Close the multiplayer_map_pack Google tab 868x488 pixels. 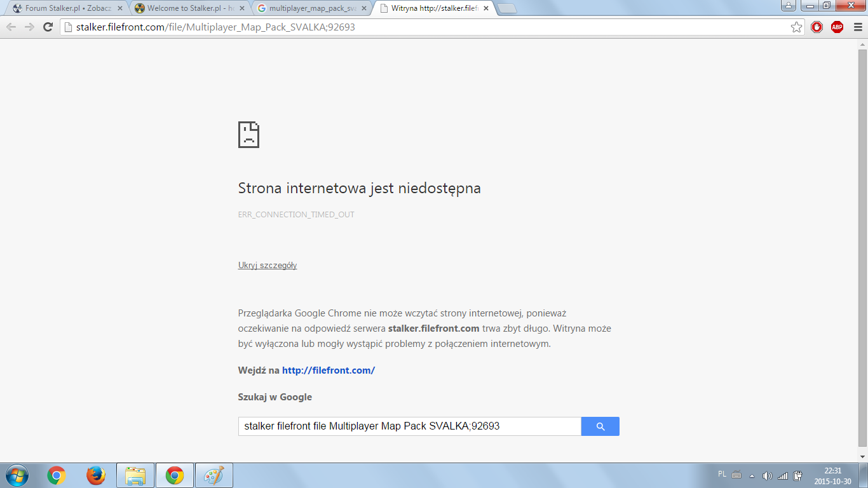point(364,8)
